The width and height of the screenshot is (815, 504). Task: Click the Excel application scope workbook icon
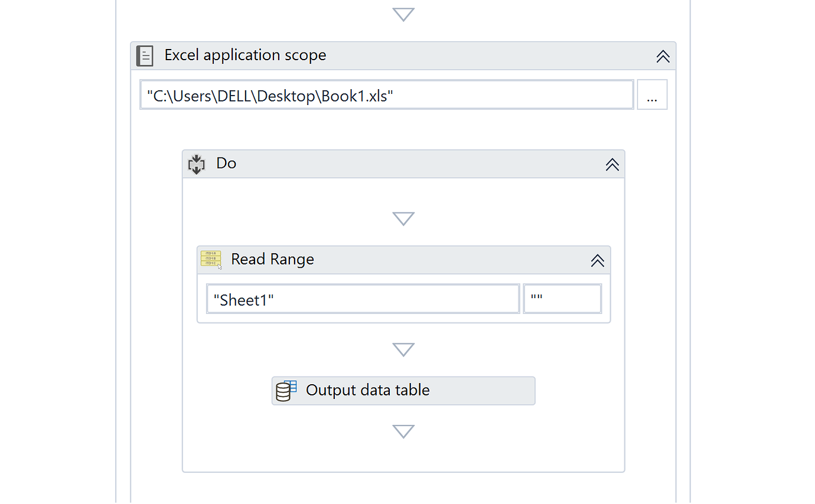click(145, 55)
